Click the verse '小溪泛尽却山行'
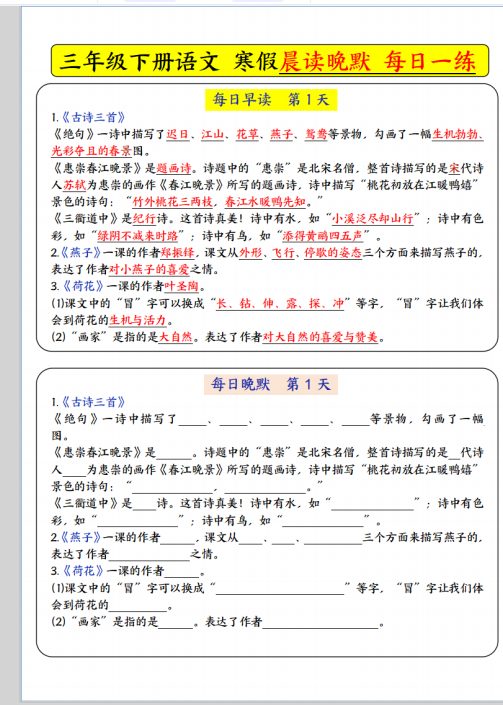The image size is (503, 705). (373, 219)
